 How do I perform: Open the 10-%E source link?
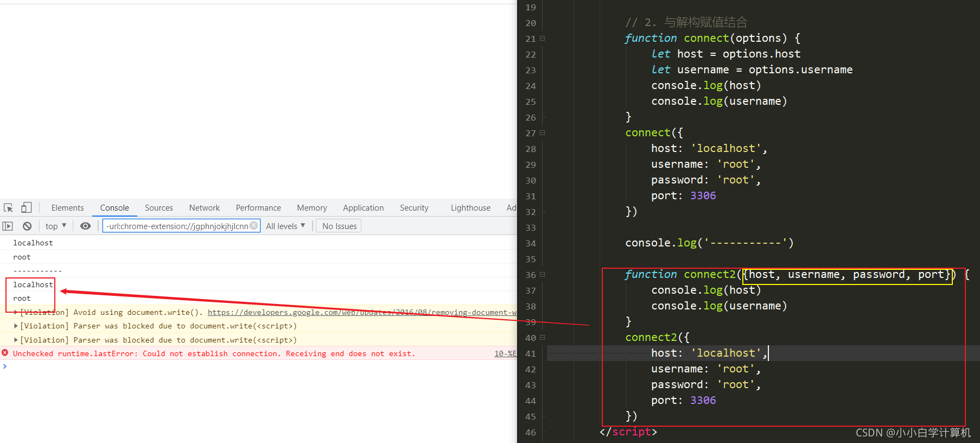pos(505,353)
